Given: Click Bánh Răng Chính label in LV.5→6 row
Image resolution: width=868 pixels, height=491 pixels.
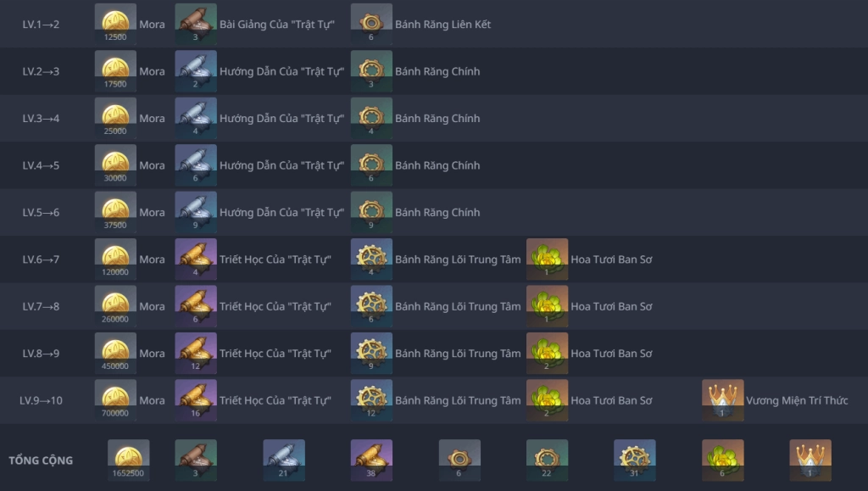Looking at the screenshot, I should click(x=437, y=213).
